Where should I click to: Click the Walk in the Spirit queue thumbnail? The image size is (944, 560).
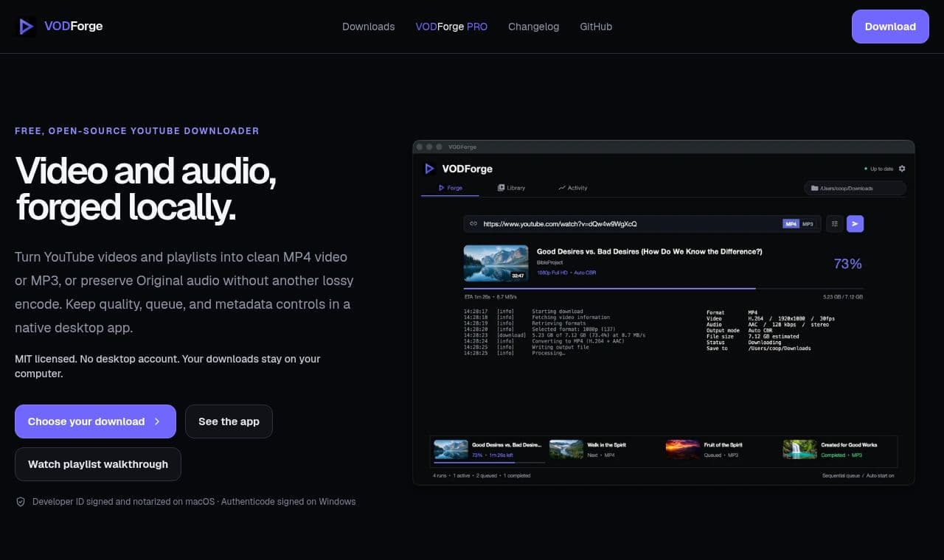click(x=566, y=449)
